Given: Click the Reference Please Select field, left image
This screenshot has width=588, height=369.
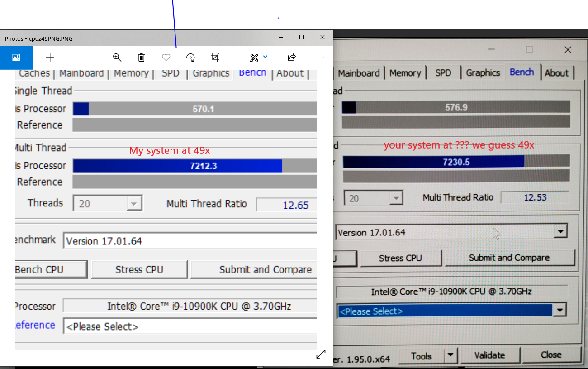Looking at the screenshot, I should coord(190,326).
